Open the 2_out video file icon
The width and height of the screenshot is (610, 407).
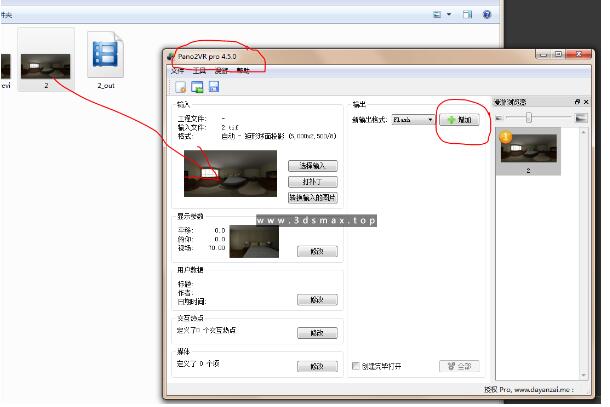[x=106, y=55]
